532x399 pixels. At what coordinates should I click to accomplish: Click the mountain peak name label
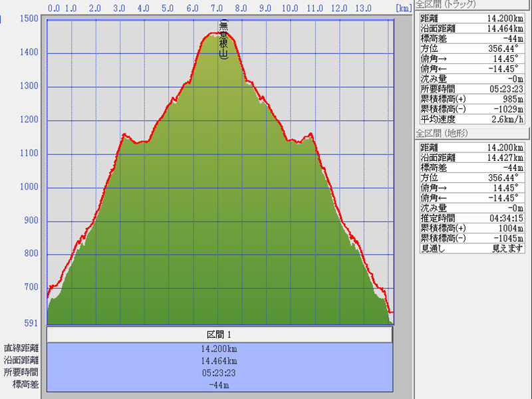pos(223,41)
